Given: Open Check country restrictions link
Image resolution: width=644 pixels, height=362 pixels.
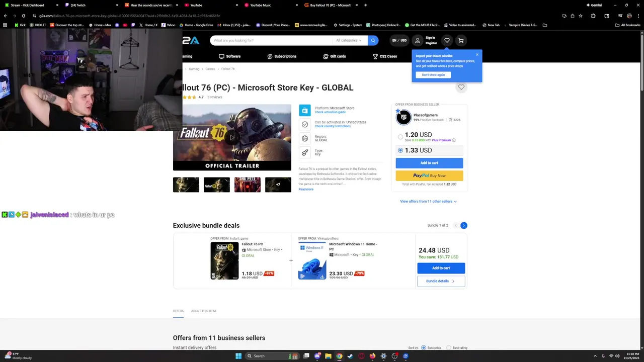Looking at the screenshot, I should pyautogui.click(x=333, y=126).
